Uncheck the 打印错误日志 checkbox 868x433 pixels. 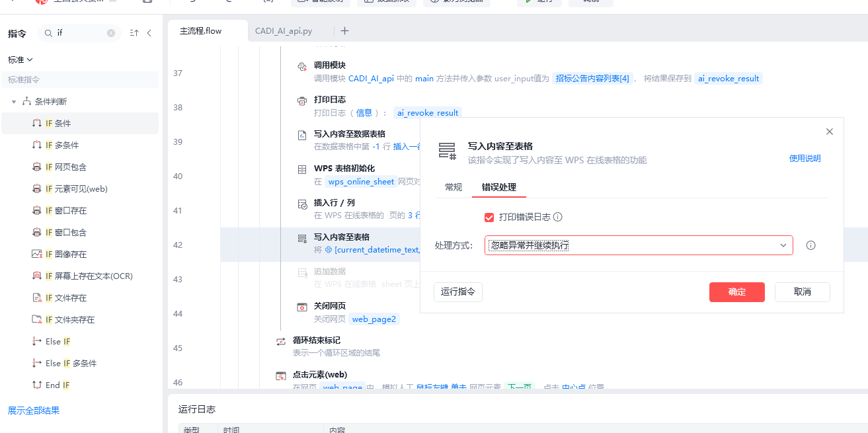tap(490, 217)
